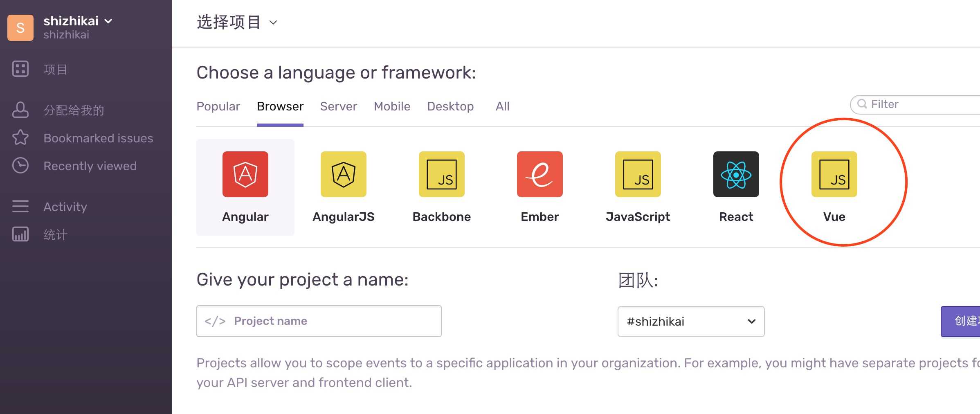The image size is (980, 414).
Task: Select the React framework icon
Action: [736, 174]
